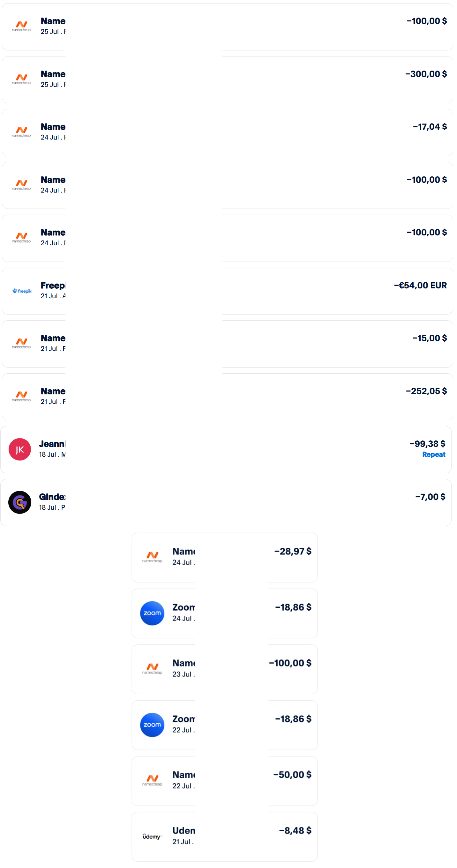
Task: Click the Namecheap icon on the -50,00 $ transaction
Action: [x=152, y=780]
